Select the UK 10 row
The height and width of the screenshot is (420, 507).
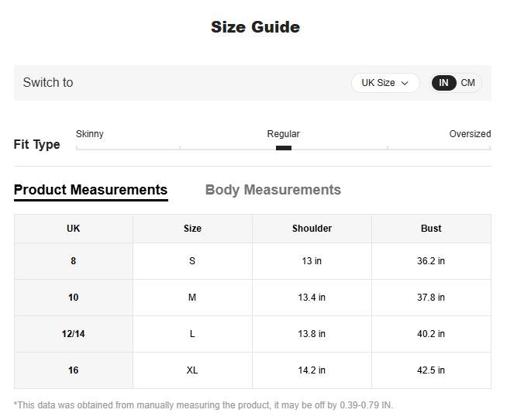[74, 298]
